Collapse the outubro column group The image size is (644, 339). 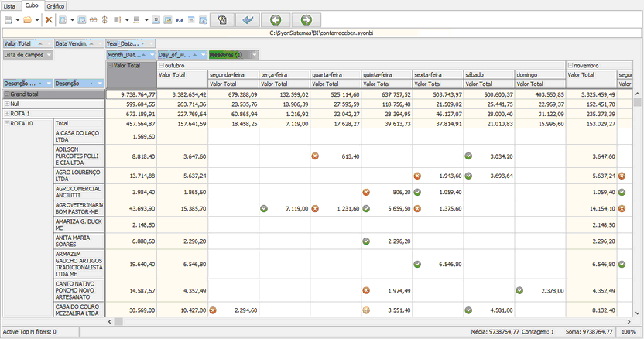(160, 66)
